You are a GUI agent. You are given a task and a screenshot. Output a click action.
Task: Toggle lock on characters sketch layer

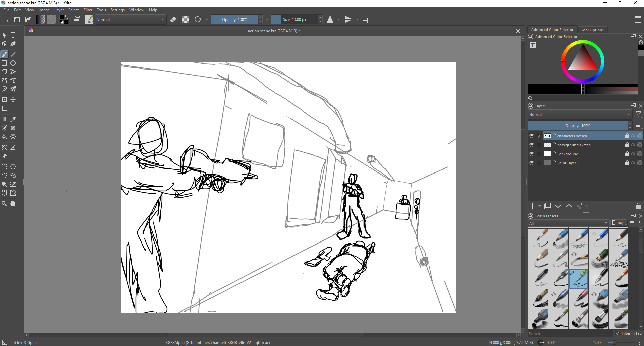[627, 136]
